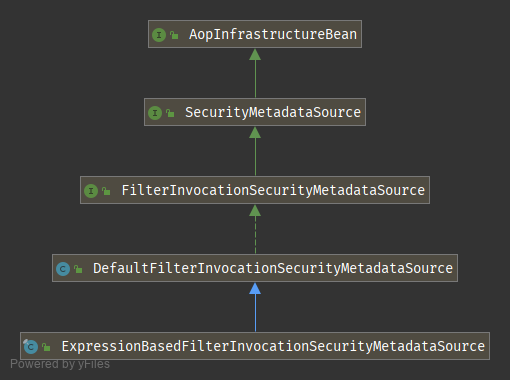Click the class icon on ExpressionBasedFilterInvocationSecurityMetadataSource
510x380 pixels.
point(31,346)
